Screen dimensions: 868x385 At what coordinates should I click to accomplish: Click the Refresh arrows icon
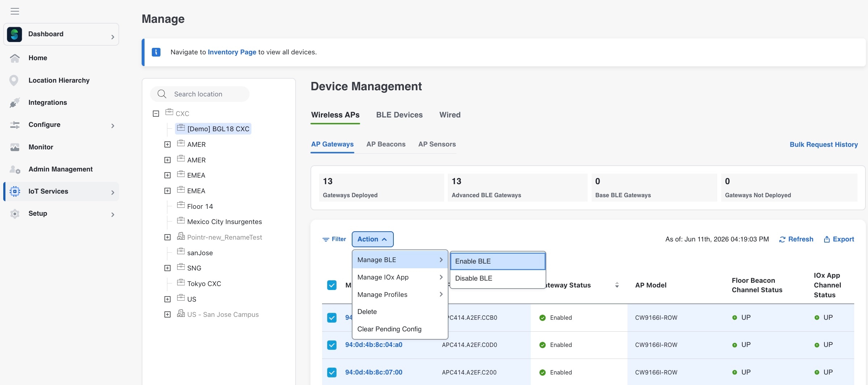(x=782, y=239)
